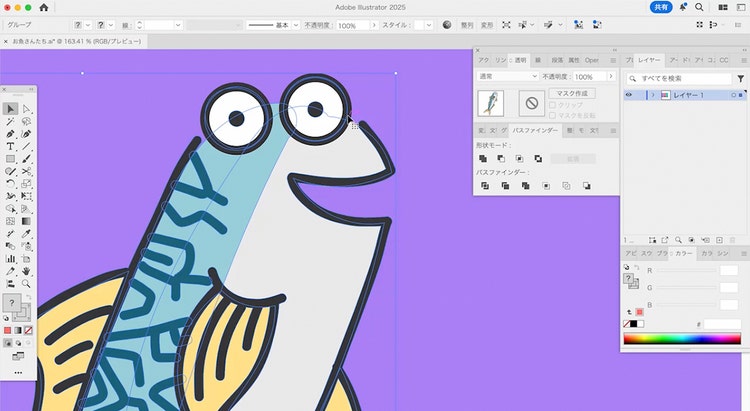
Task: Select the Selection tool (black arrow)
Action: pyautogui.click(x=10, y=109)
